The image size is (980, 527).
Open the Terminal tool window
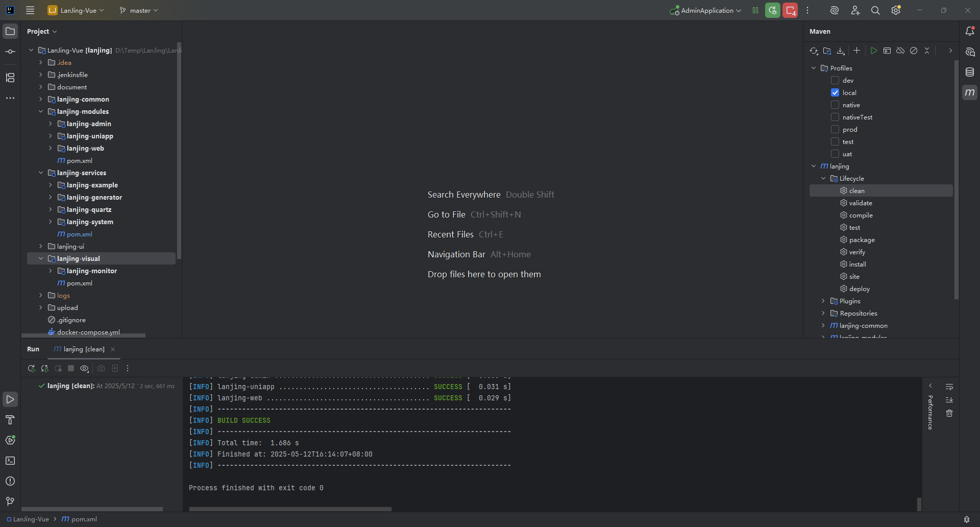[10, 461]
